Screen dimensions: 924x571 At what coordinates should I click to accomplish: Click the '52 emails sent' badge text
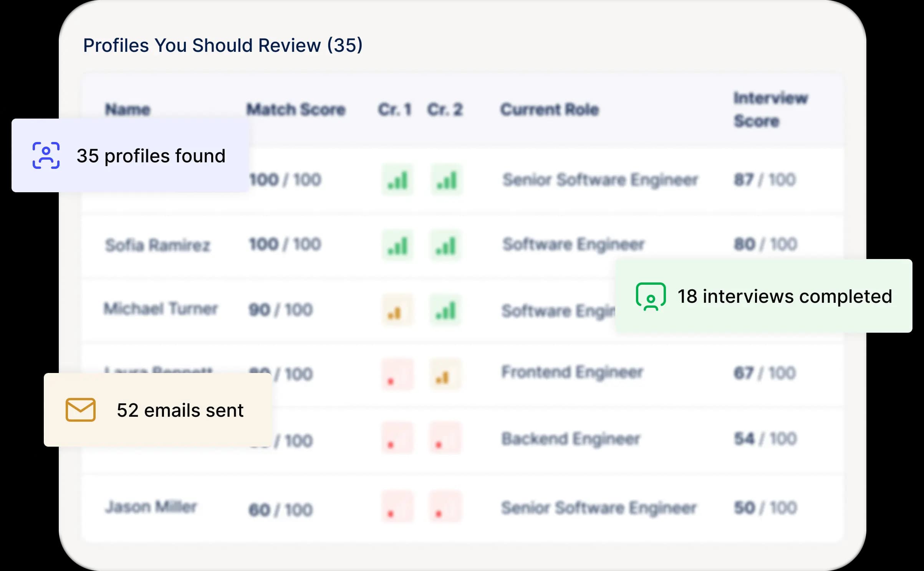(x=180, y=410)
